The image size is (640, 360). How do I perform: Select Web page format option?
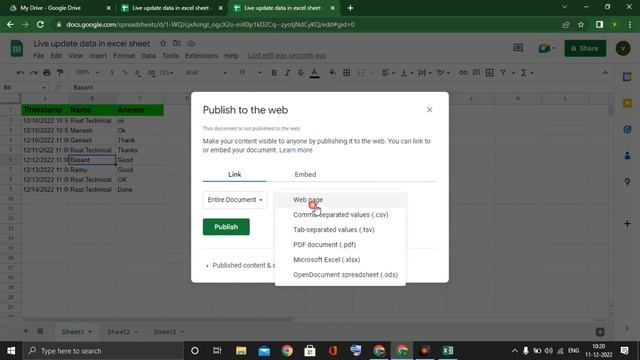coord(340,200)
